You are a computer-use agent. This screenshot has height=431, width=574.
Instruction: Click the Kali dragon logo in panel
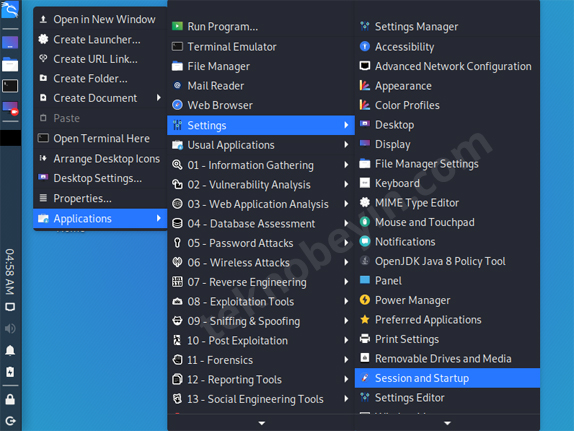[x=10, y=9]
